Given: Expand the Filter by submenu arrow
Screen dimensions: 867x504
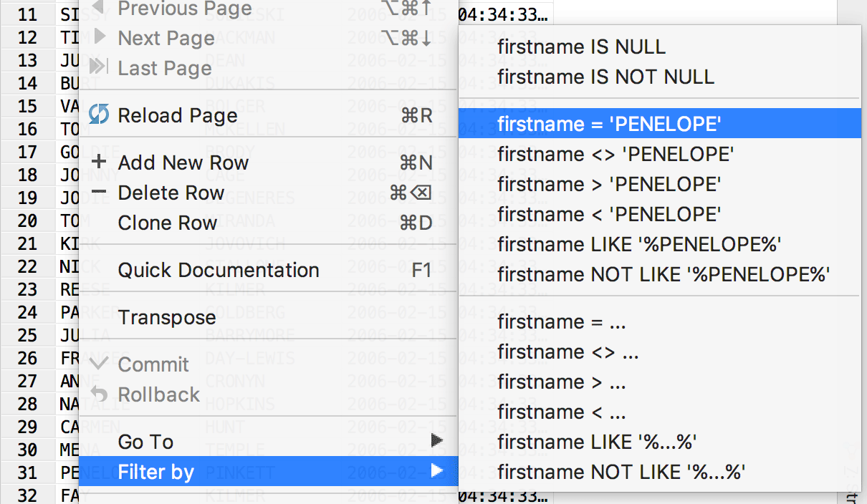Looking at the screenshot, I should (437, 471).
